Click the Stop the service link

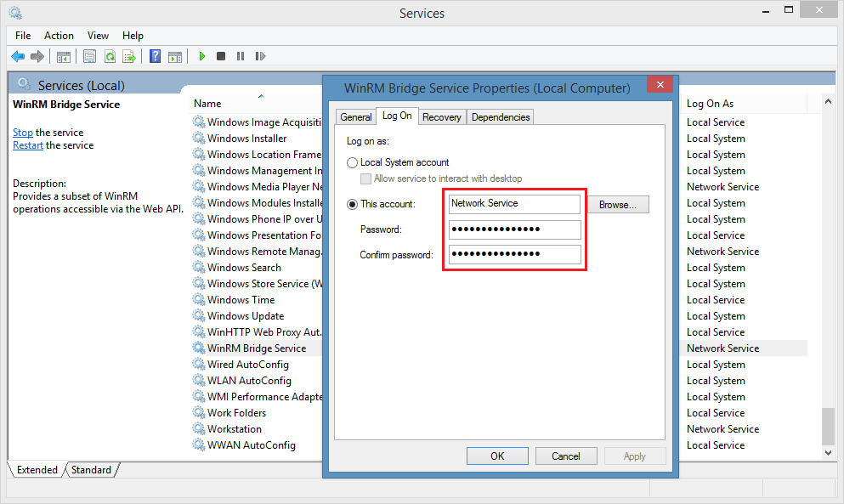23,133
